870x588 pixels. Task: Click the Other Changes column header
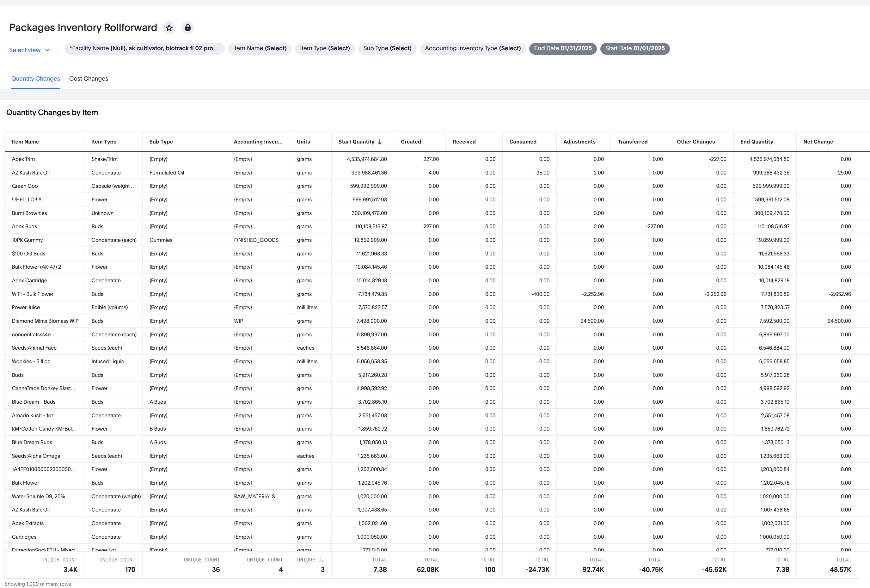[x=702, y=142]
